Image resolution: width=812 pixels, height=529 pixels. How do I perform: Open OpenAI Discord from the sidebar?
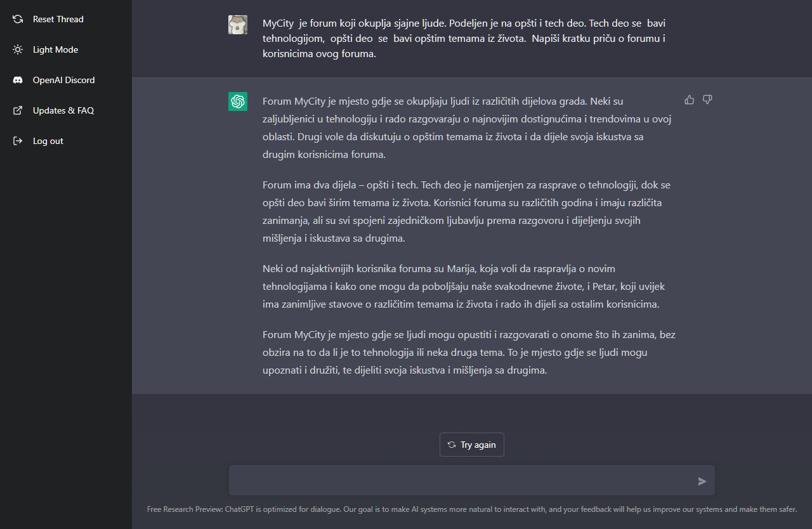[63, 80]
